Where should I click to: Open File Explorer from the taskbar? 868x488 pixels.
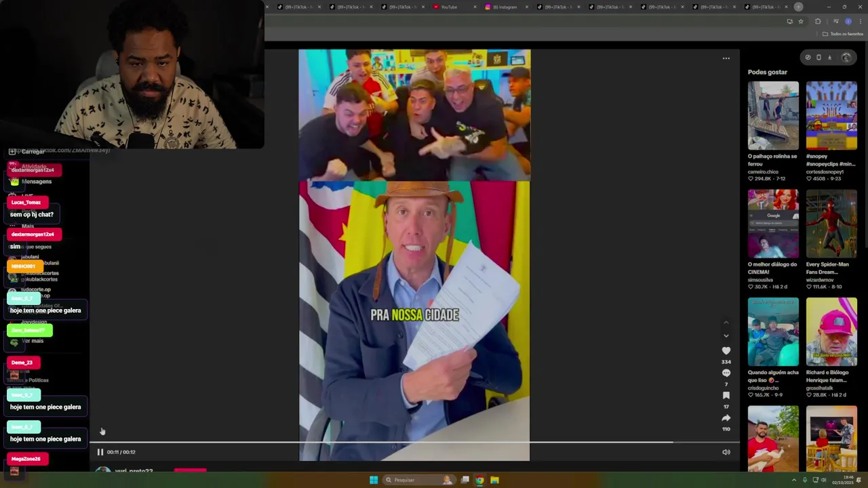495,480
